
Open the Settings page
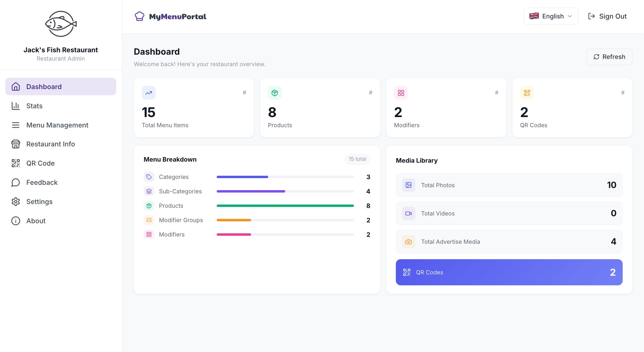[61, 202]
